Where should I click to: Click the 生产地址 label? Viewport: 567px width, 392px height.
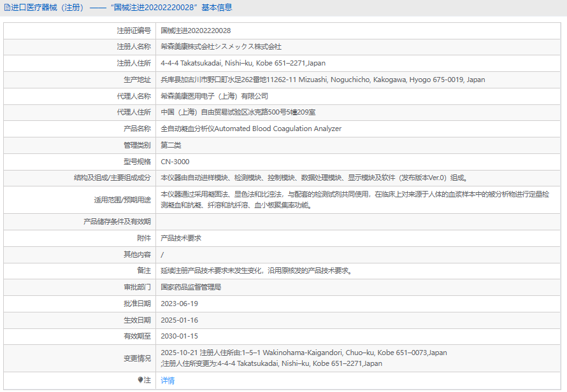[138, 80]
